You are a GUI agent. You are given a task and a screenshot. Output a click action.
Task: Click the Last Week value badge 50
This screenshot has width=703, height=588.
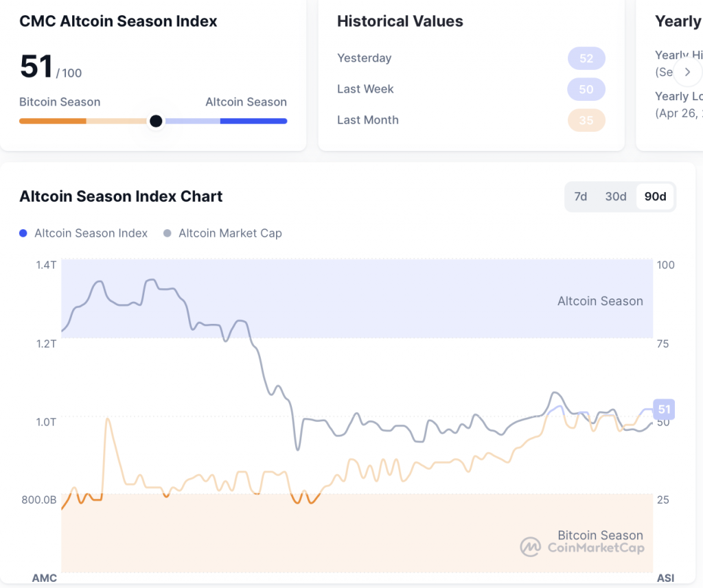(x=586, y=89)
